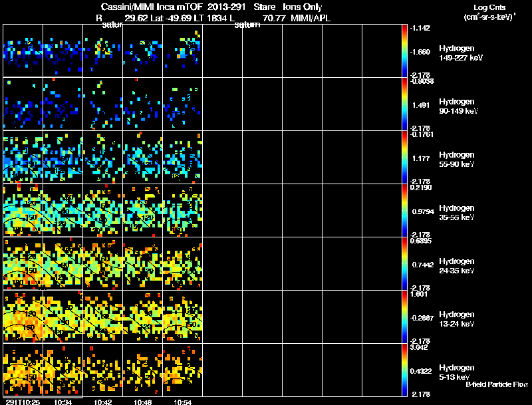Click the '10:54' time label
The height and width of the screenshot is (405, 532).
click(182, 402)
